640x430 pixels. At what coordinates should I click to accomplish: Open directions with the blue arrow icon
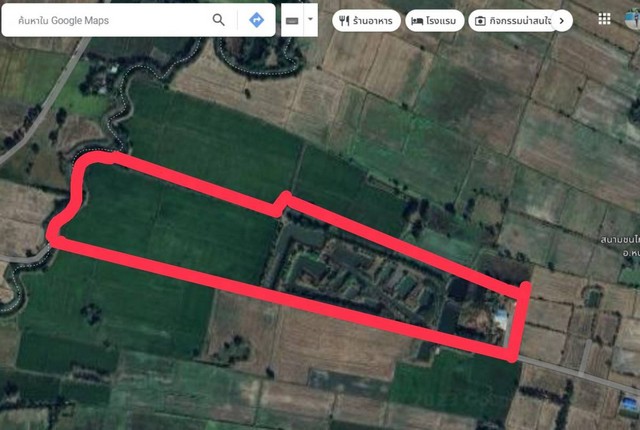pyautogui.click(x=256, y=20)
